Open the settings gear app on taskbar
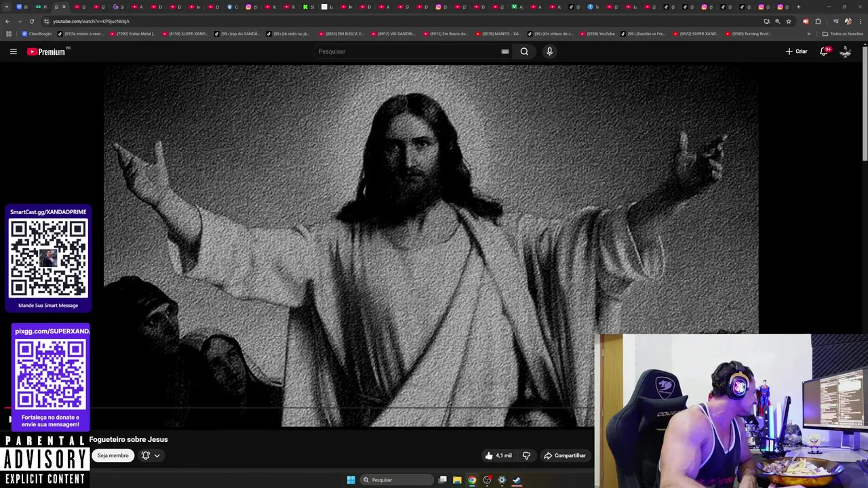The height and width of the screenshot is (488, 868). 502,480
